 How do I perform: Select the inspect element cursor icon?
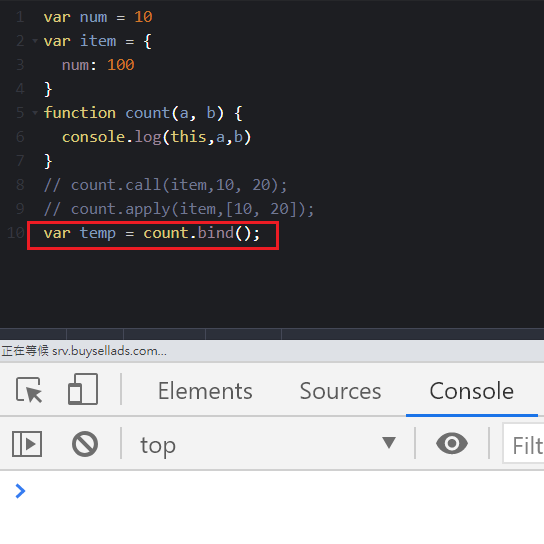coord(29,390)
